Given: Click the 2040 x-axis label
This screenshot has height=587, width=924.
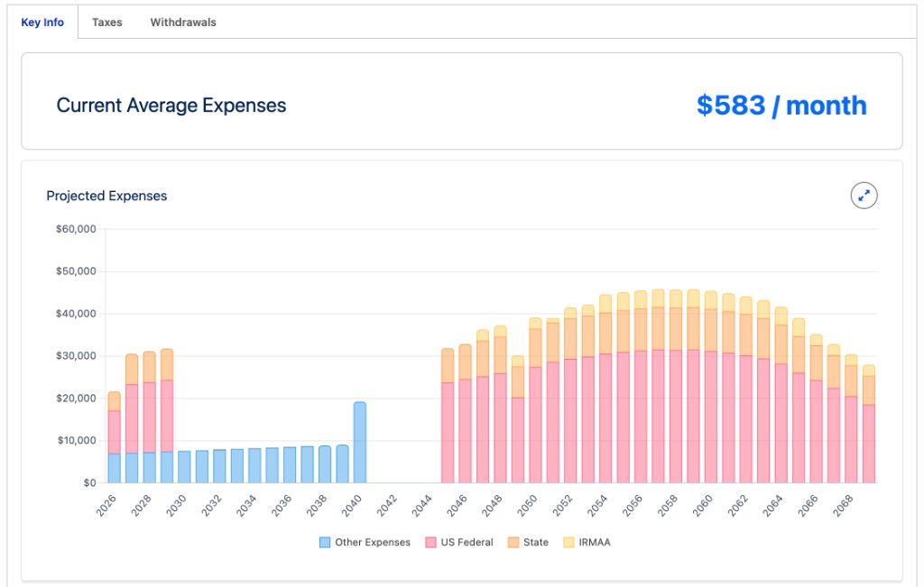Looking at the screenshot, I should point(352,506).
